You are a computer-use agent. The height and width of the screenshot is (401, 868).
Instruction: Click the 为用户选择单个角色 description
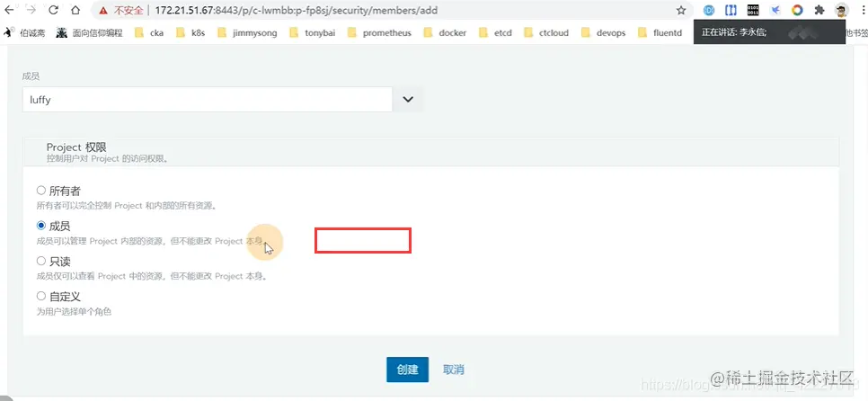tap(75, 311)
